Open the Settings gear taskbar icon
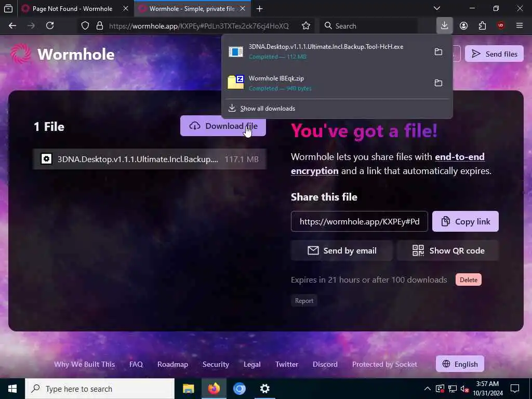 (x=264, y=389)
